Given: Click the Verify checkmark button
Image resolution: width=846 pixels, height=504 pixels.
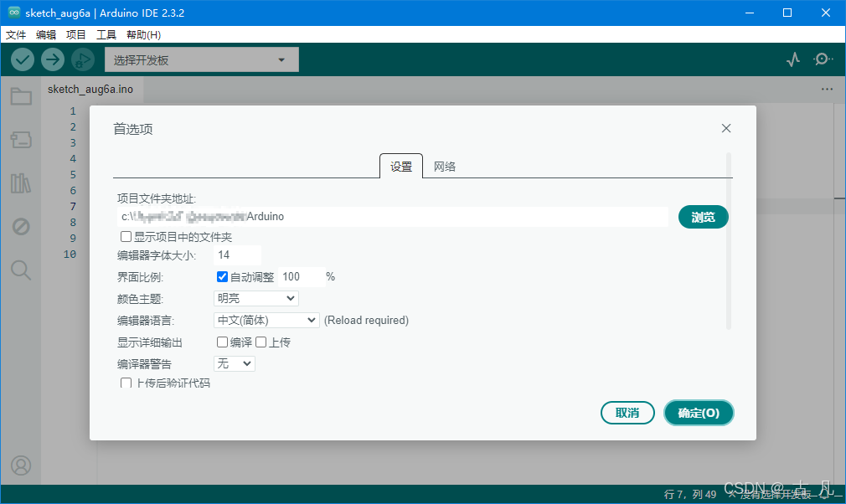Looking at the screenshot, I should click(23, 59).
